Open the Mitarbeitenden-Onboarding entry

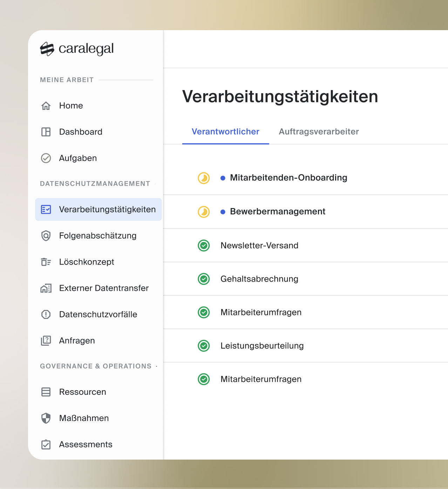[x=306, y=178]
